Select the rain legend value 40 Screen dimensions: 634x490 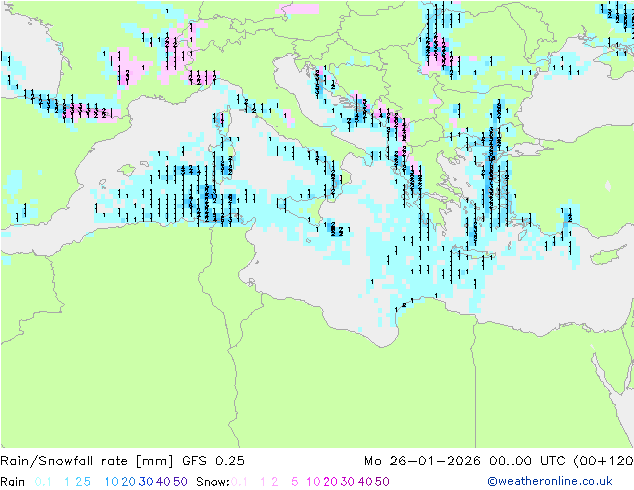click(163, 482)
